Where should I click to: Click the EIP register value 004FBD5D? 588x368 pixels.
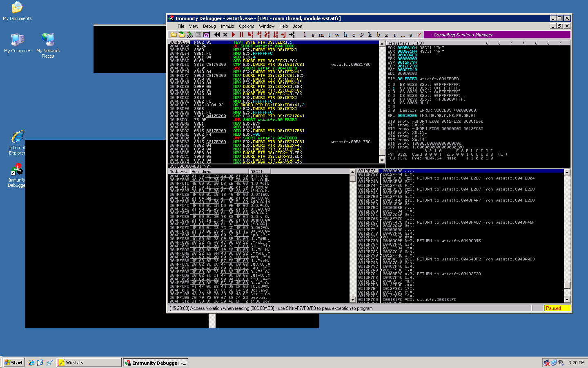407,79
